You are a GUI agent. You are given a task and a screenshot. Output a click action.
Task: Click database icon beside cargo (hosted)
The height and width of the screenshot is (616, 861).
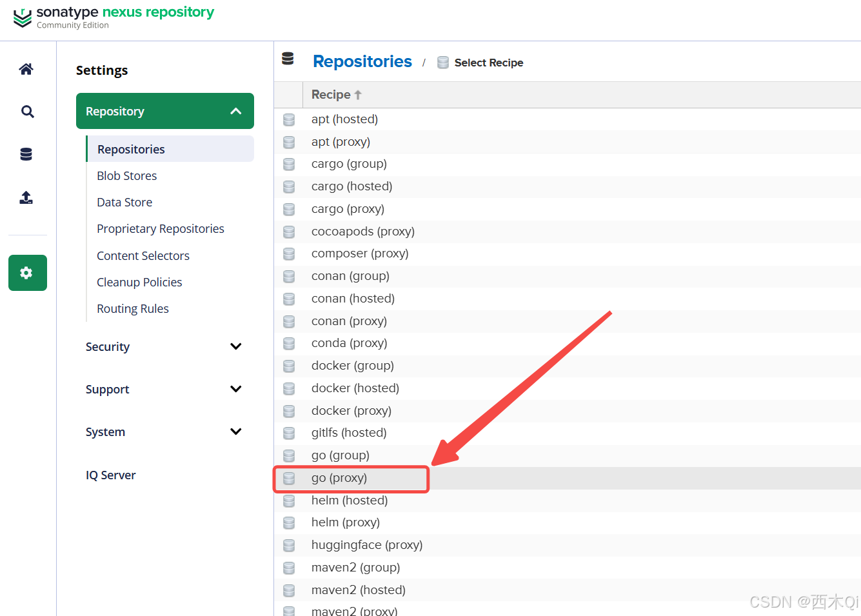(x=289, y=186)
